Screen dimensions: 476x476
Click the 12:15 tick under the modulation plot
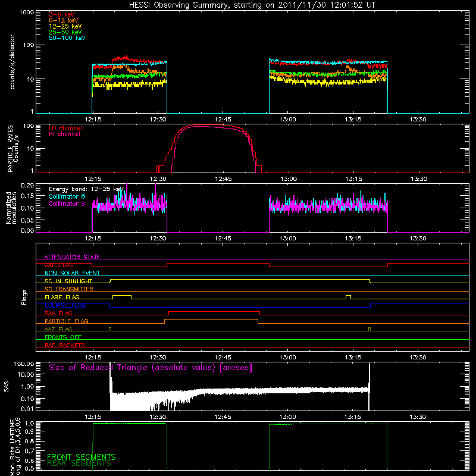pos(93,239)
